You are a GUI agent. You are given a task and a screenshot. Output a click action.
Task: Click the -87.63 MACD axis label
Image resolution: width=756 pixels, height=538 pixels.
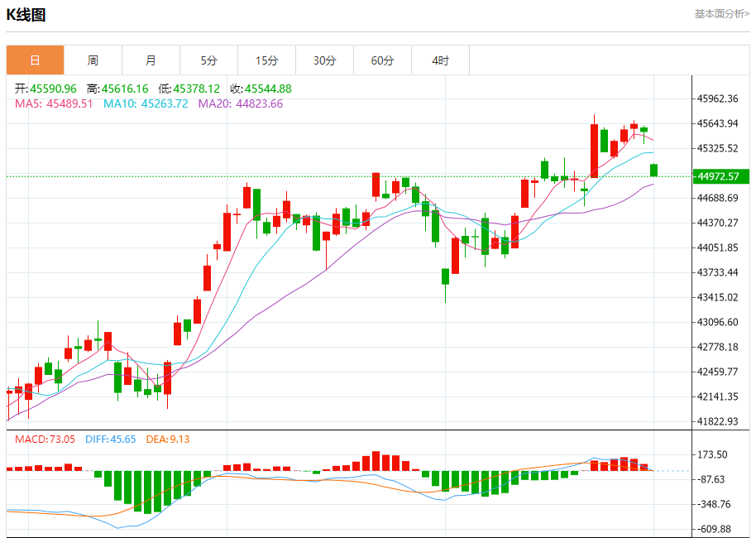coord(711,479)
